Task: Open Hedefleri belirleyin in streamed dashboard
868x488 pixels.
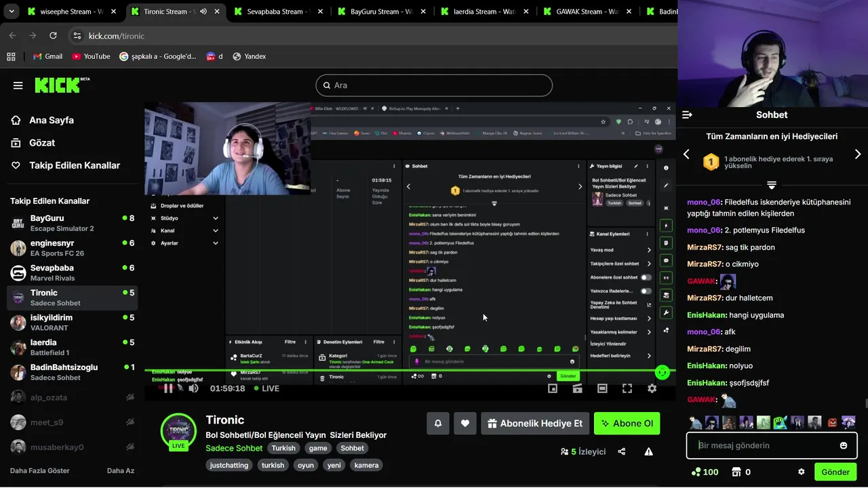Action: tap(620, 355)
